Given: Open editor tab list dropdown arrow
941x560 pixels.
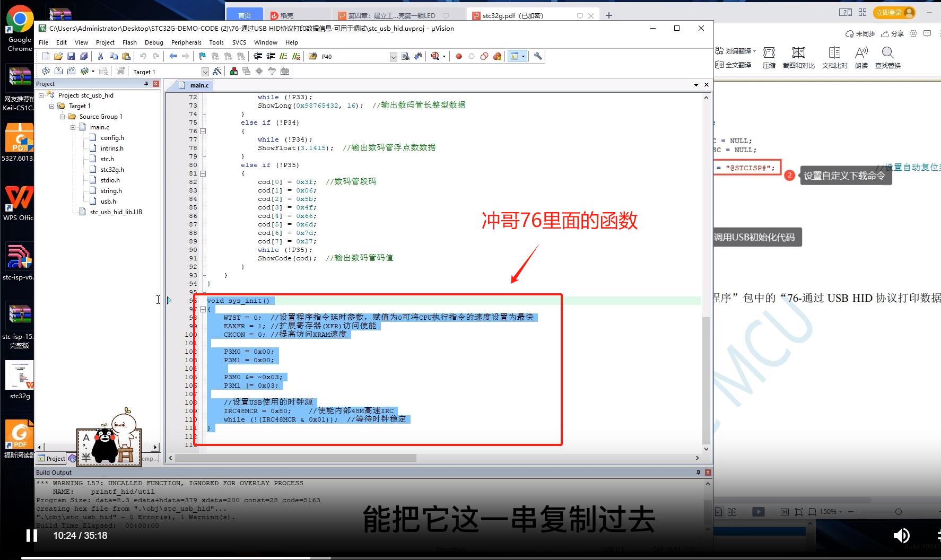Looking at the screenshot, I should click(x=696, y=85).
